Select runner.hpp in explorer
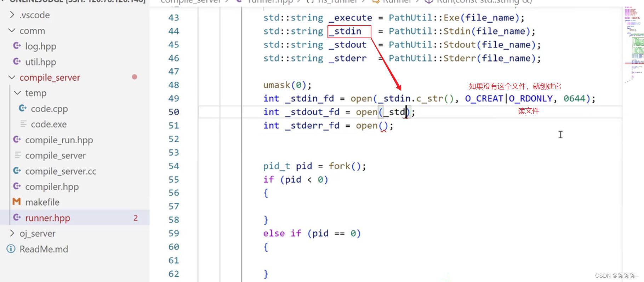The image size is (644, 282). click(47, 218)
